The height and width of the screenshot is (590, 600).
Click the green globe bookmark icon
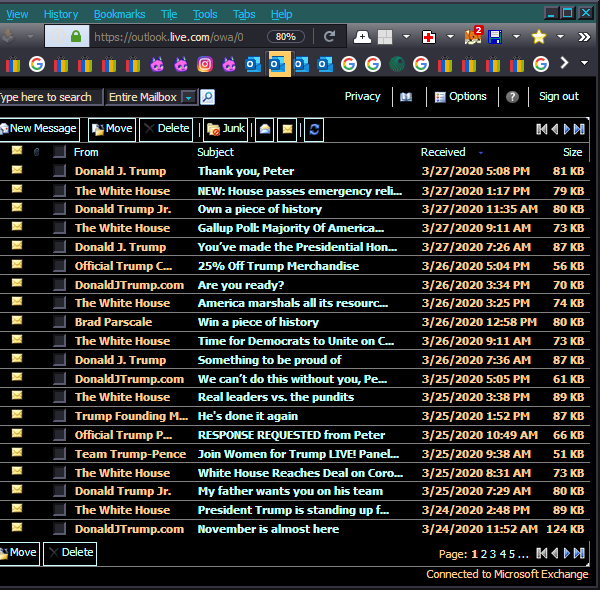point(397,64)
